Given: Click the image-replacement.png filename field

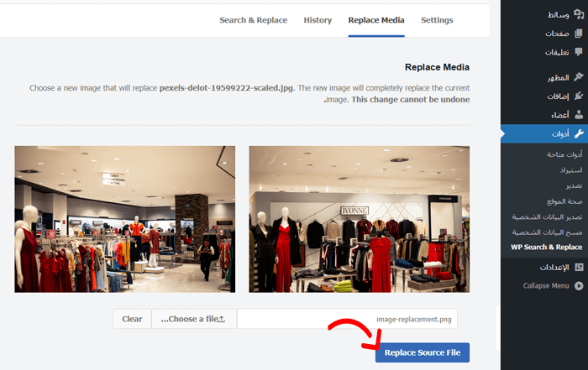Looking at the screenshot, I should [x=353, y=319].
